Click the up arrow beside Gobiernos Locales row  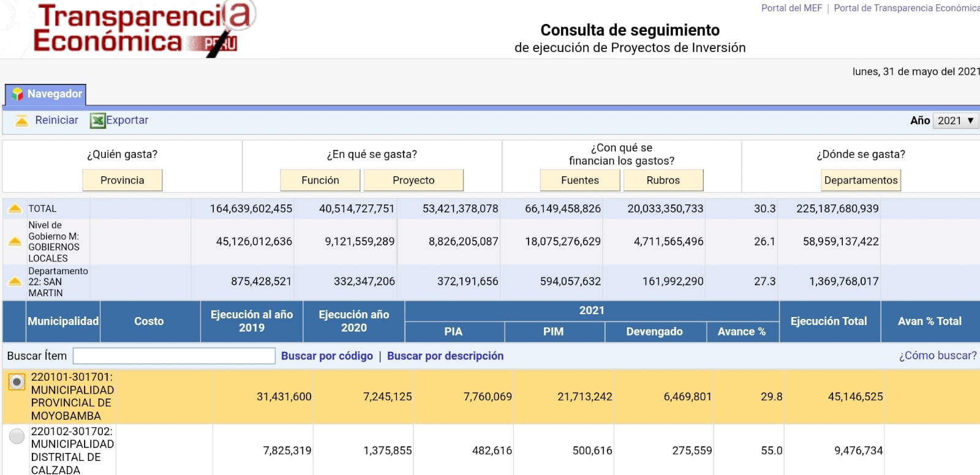pyautogui.click(x=15, y=242)
